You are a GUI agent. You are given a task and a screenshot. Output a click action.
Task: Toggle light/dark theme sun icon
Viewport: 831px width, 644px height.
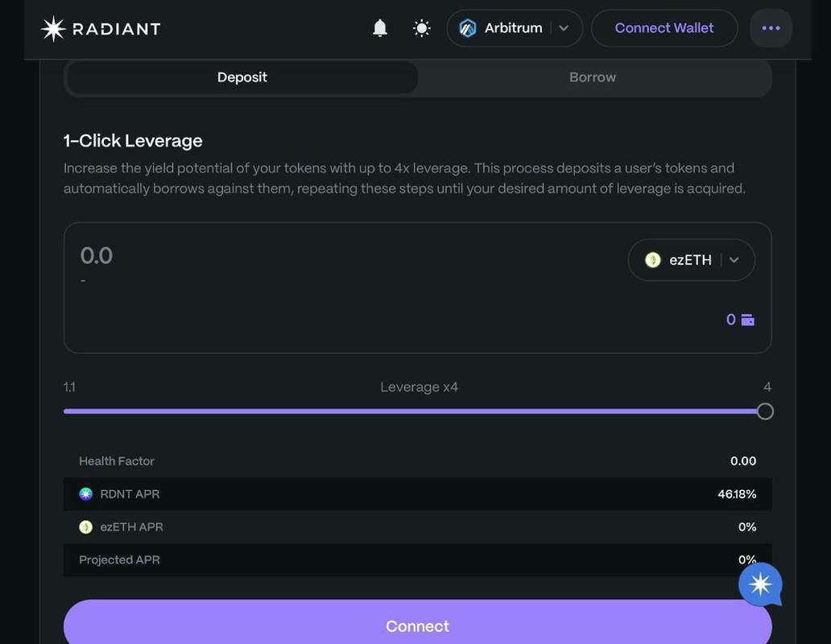[421, 29]
